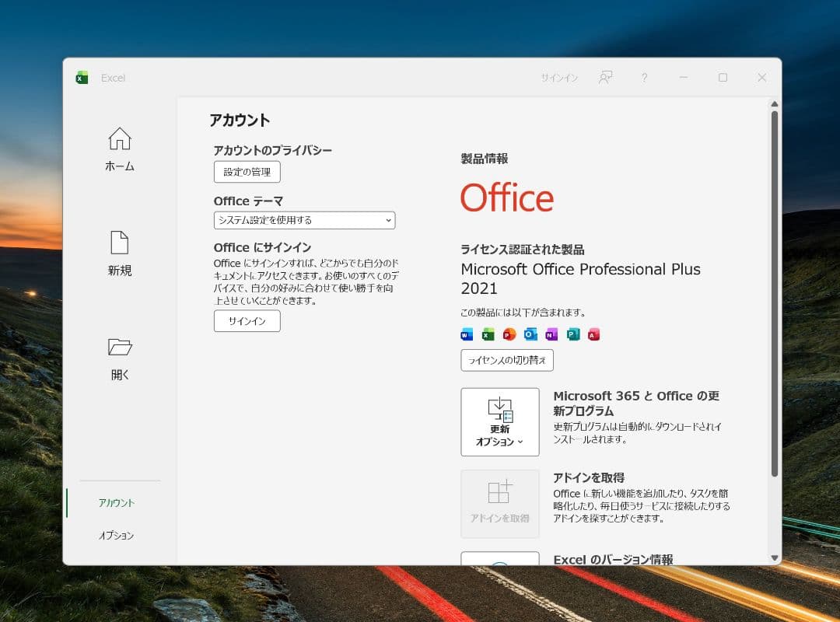Click the Excel logo icon in title bar

pos(82,78)
